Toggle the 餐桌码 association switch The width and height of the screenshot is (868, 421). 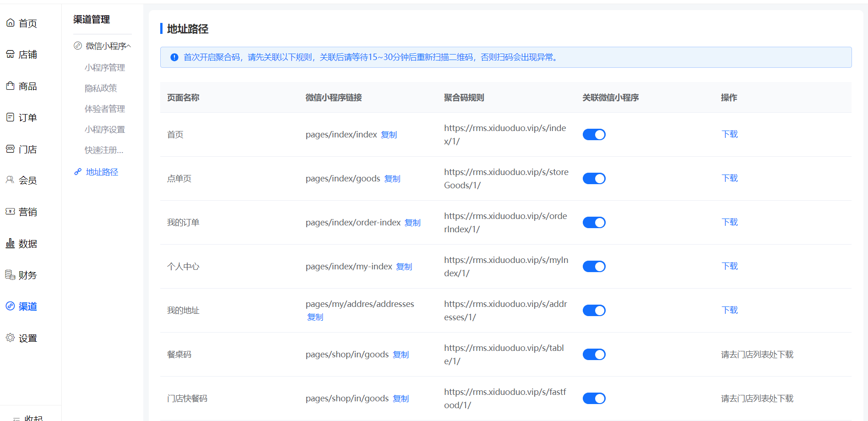pyautogui.click(x=594, y=355)
